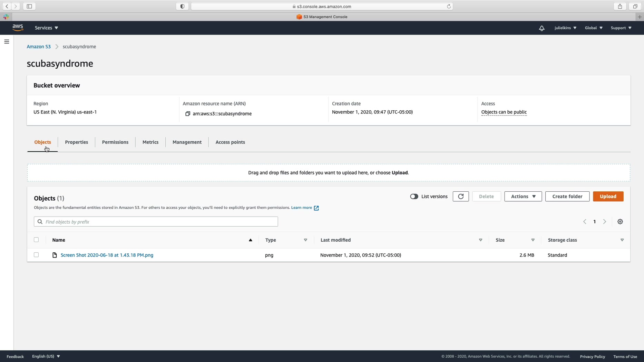Show all tabs overview icon
This screenshot has height=362, width=644.
tap(635, 6)
